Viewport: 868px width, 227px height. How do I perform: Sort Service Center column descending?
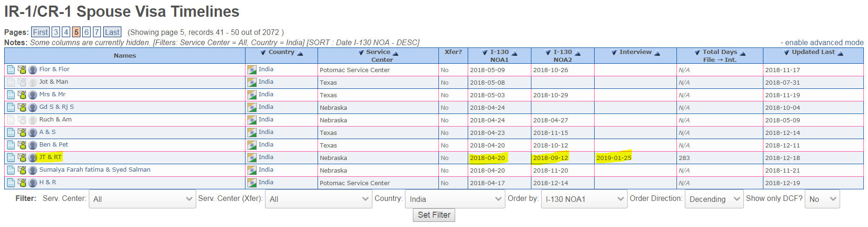pyautogui.click(x=361, y=53)
